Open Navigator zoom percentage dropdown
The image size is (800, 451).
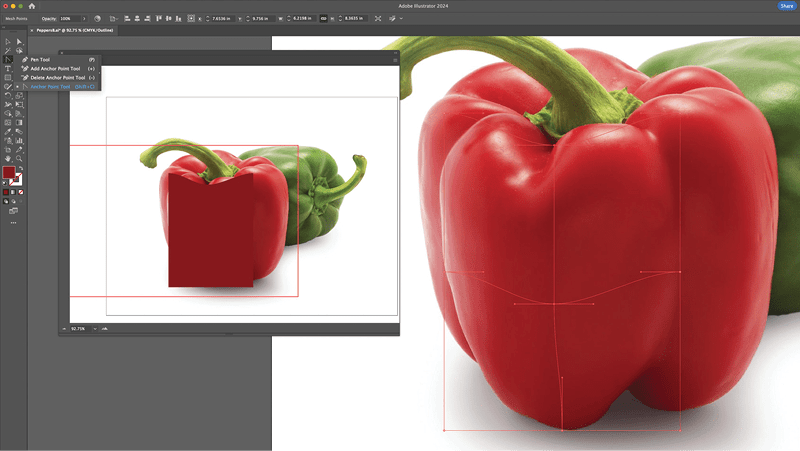tap(95, 329)
